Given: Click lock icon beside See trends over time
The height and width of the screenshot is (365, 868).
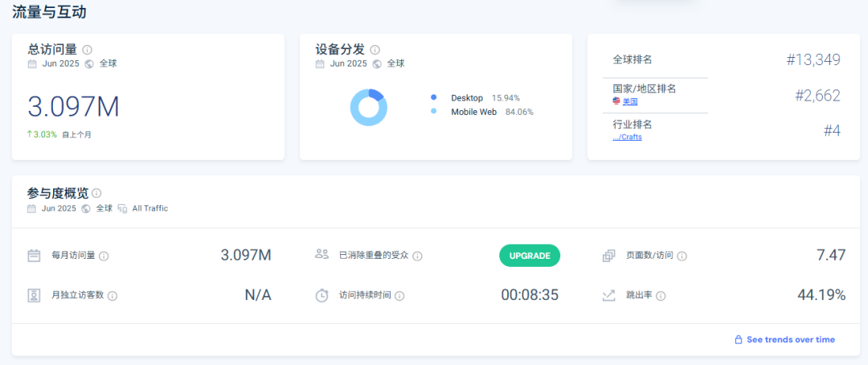Looking at the screenshot, I should [738, 339].
